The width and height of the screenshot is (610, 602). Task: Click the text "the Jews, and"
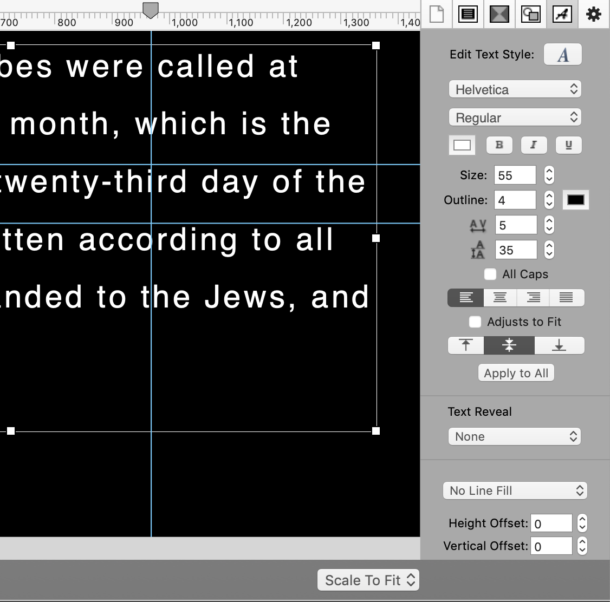(x=255, y=298)
